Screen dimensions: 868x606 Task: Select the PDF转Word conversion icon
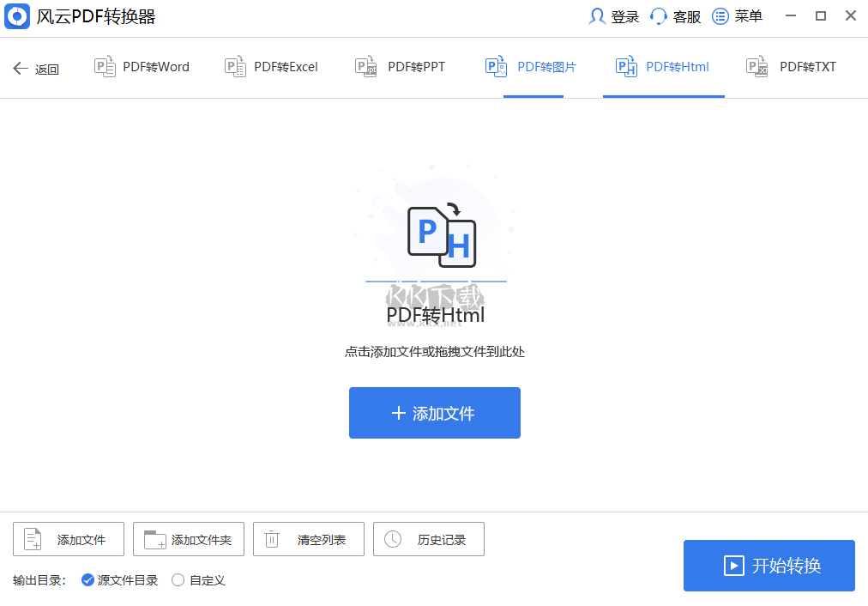click(105, 66)
